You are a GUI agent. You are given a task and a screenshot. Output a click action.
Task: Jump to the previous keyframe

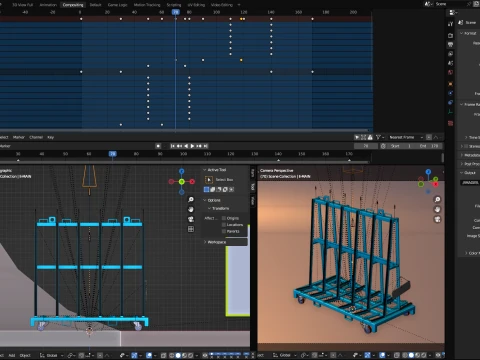click(179, 146)
